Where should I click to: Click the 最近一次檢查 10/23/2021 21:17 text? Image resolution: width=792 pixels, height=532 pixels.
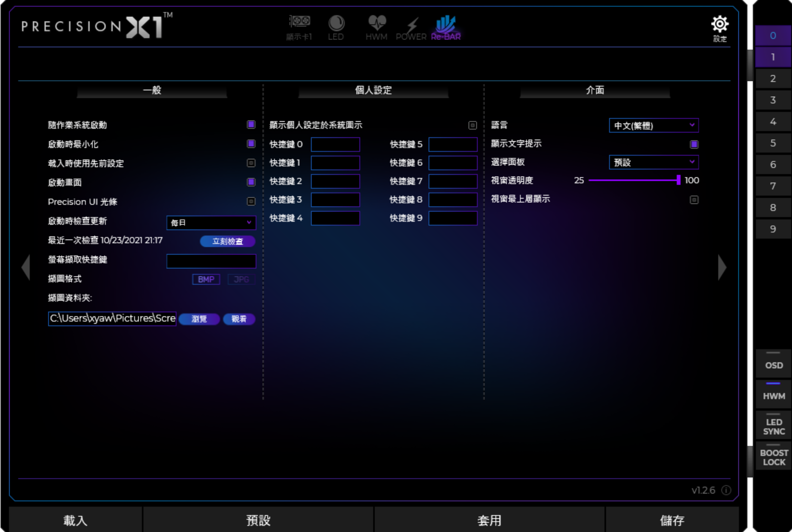(105, 240)
